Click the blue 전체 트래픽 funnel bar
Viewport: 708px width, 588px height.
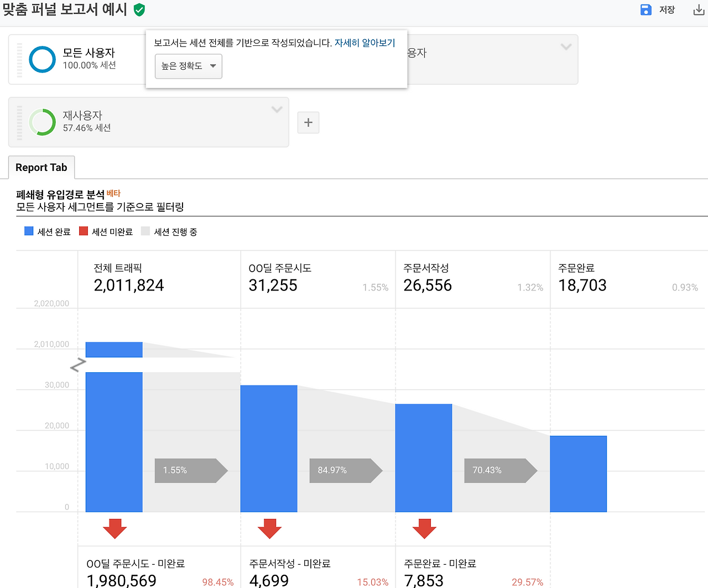tap(114, 443)
